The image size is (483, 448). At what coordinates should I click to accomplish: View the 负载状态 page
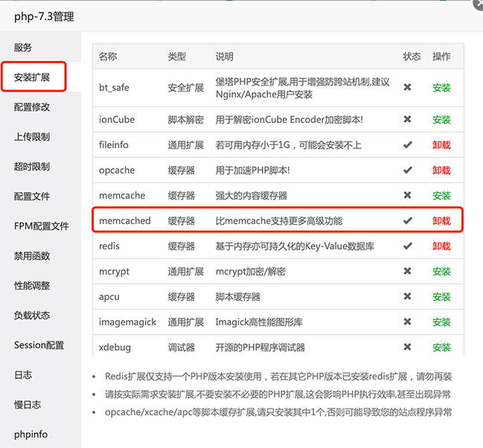[x=32, y=316]
